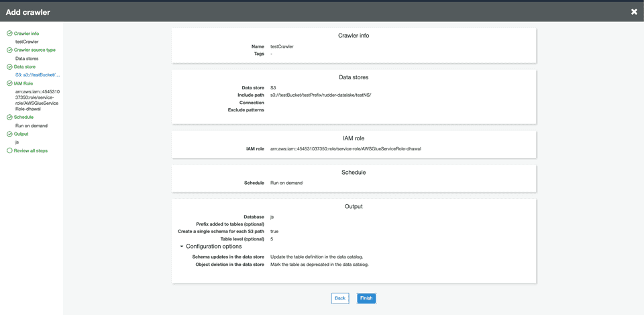Screen dimensions: 644x315
Task: Click the check icon beside Output step
Action: 9,134
